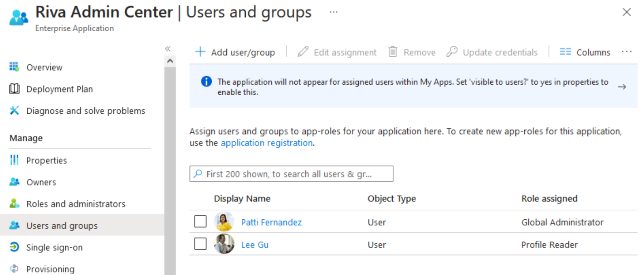The image size is (644, 275).
Task: Click Profile Reader role cell
Action: [x=550, y=245]
